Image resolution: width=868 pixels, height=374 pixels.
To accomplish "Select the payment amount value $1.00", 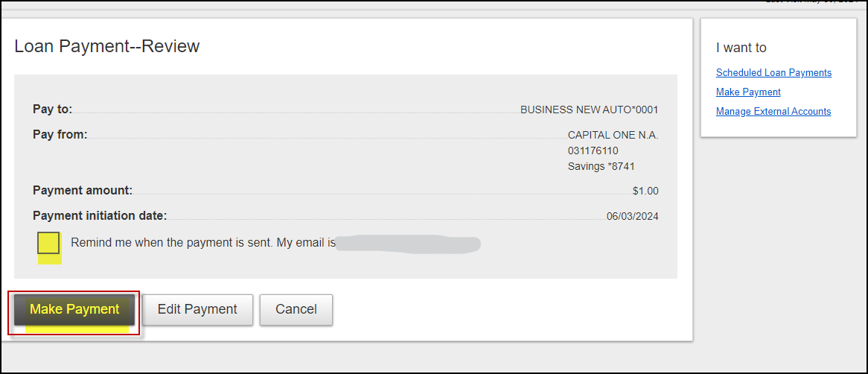I will point(645,191).
